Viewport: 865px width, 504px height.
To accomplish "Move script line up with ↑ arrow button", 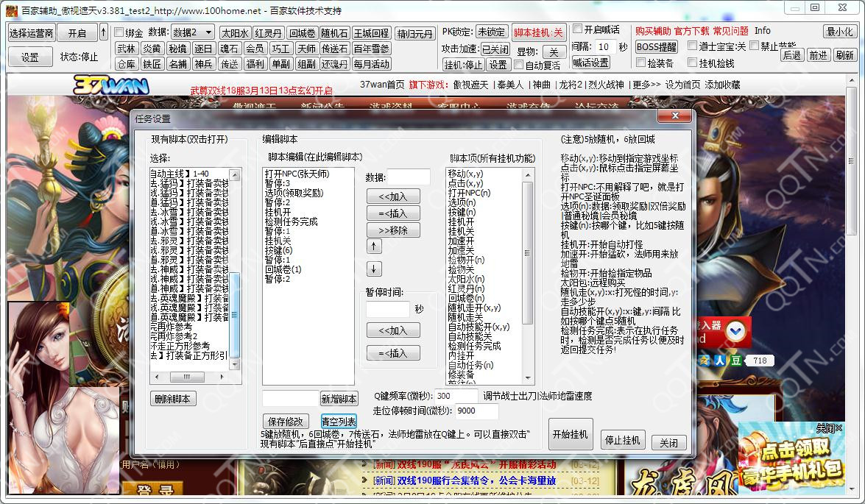I will (x=373, y=246).
